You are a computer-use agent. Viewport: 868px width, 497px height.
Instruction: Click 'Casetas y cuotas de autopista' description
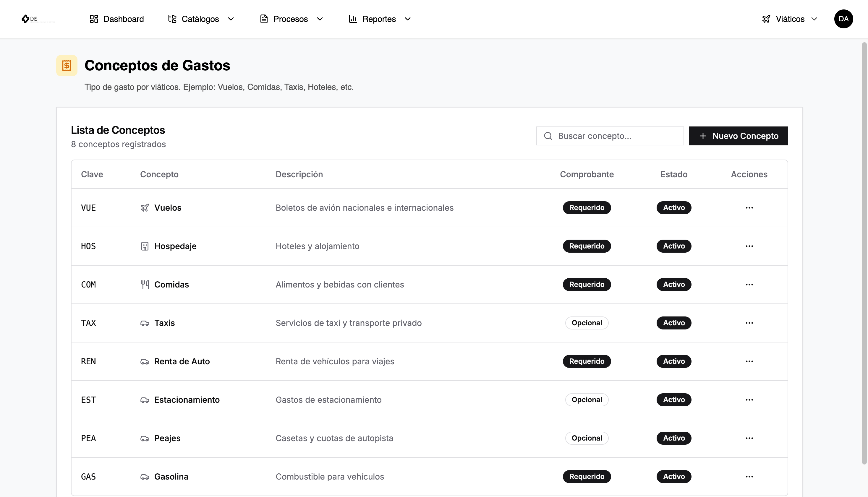[334, 438]
